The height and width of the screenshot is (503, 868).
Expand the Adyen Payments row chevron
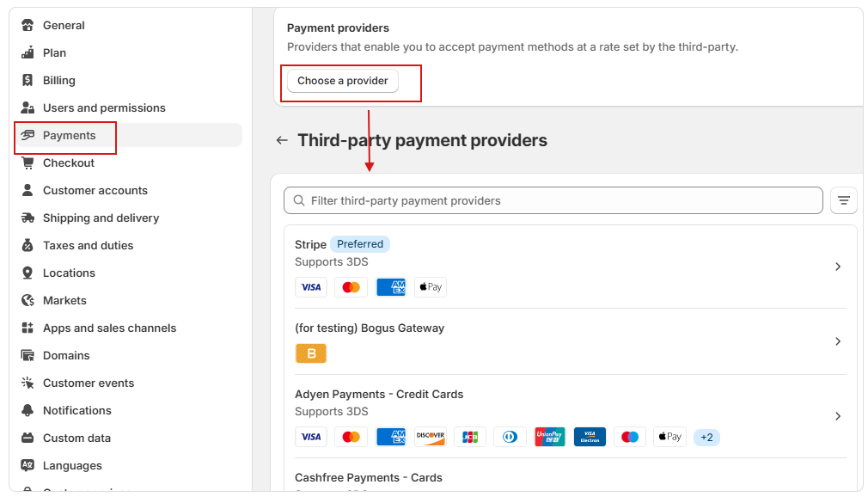click(x=838, y=416)
